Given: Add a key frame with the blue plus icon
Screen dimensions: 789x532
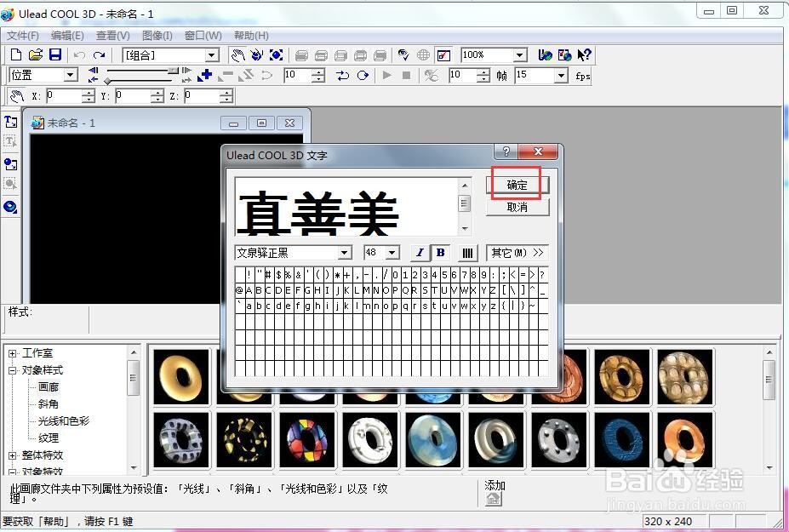Looking at the screenshot, I should [x=204, y=76].
